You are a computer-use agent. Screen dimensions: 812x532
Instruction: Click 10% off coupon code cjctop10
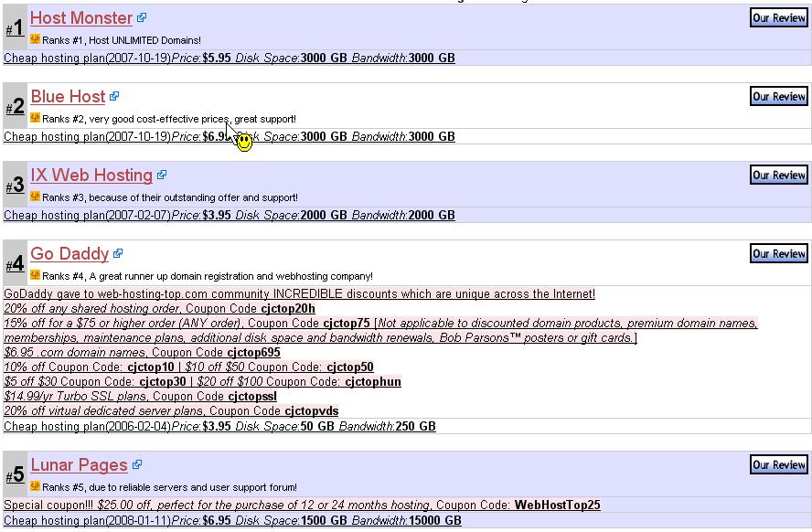[x=89, y=367]
